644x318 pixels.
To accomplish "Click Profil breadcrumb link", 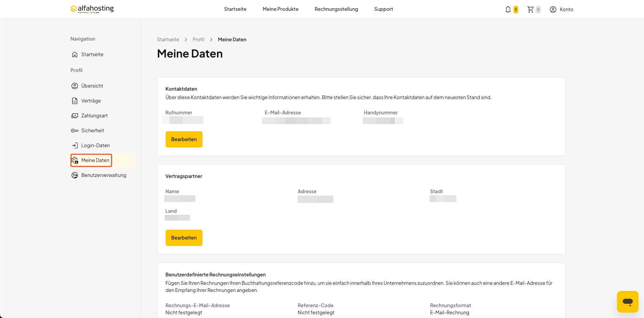I will point(198,40).
